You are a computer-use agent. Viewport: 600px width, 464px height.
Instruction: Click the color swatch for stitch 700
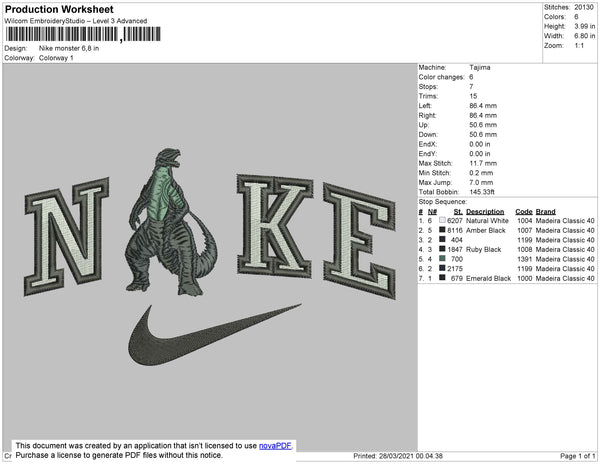tap(442, 259)
